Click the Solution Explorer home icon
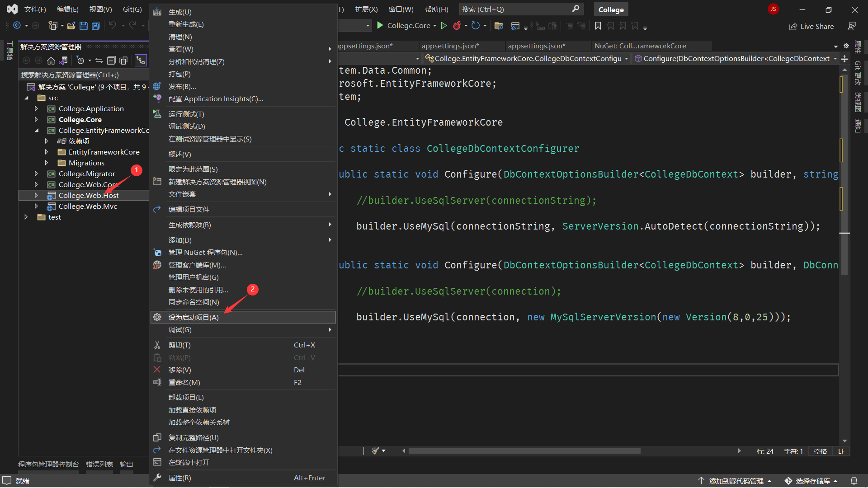 51,61
